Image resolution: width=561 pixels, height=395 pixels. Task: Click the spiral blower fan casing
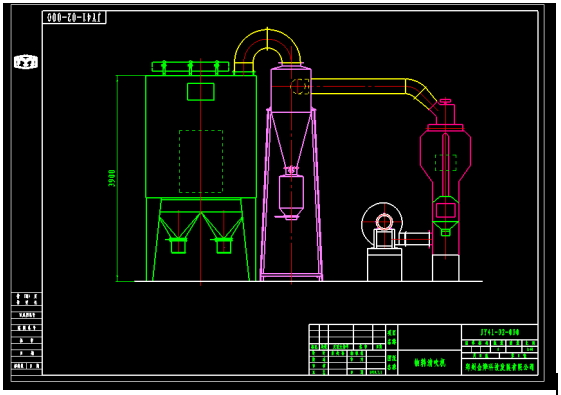pyautogui.click(x=382, y=224)
